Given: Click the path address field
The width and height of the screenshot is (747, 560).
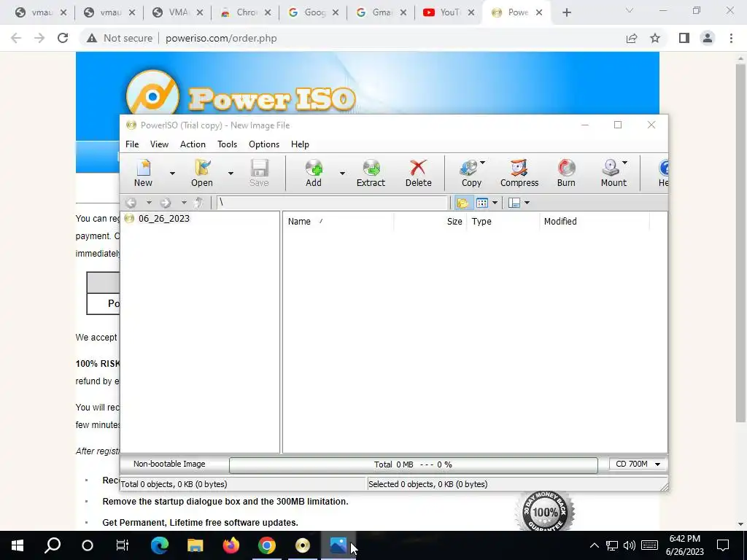Looking at the screenshot, I should click(x=332, y=203).
